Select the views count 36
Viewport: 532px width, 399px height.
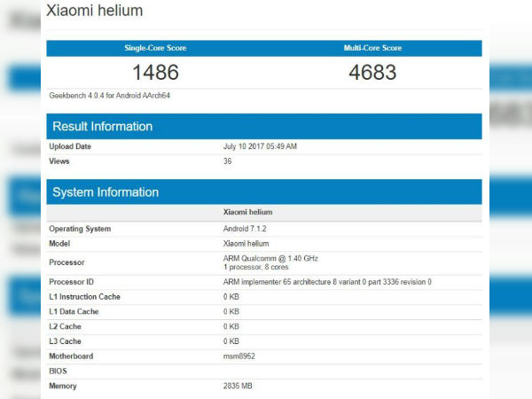click(x=227, y=161)
